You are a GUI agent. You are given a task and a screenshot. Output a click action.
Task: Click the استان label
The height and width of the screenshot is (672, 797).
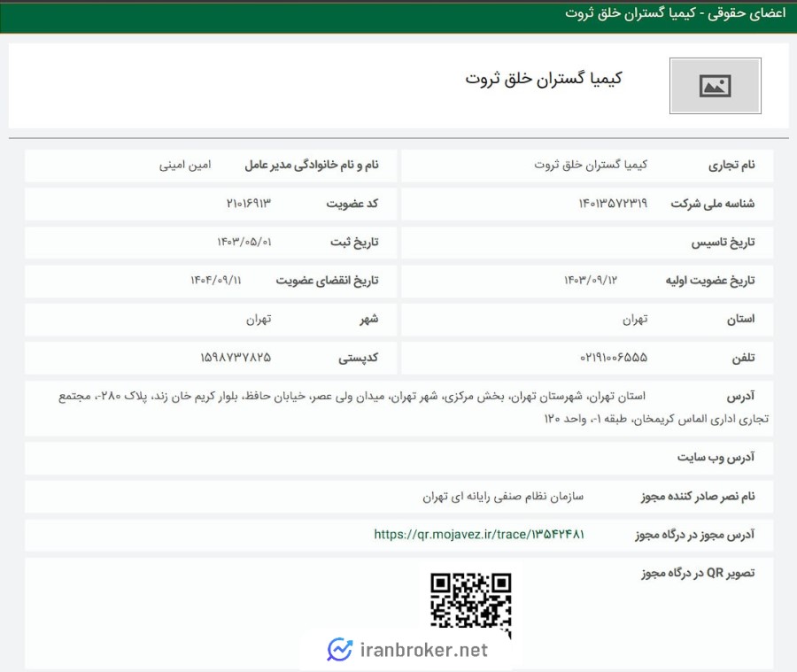coord(740,320)
